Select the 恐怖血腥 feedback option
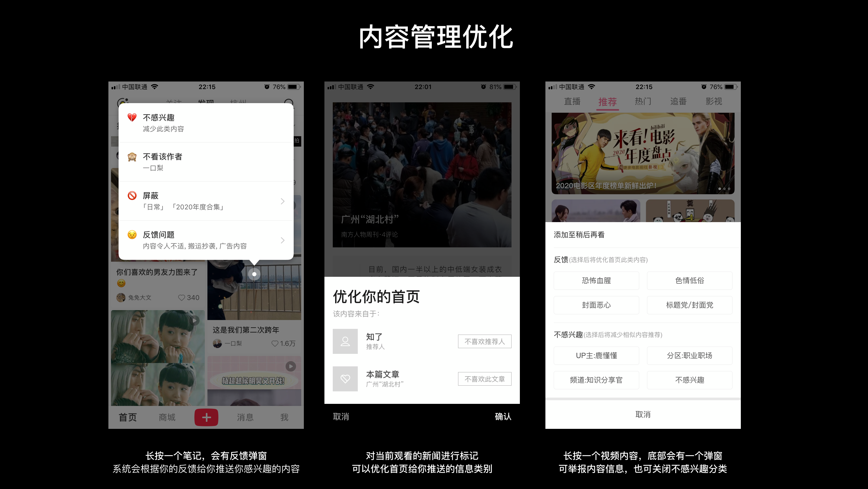 pos(596,280)
